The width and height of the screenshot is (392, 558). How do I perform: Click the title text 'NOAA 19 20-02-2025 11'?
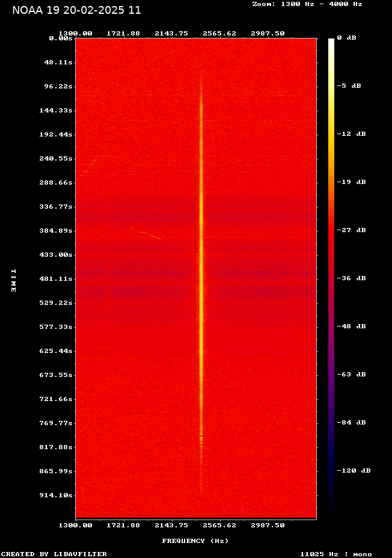[76, 10]
